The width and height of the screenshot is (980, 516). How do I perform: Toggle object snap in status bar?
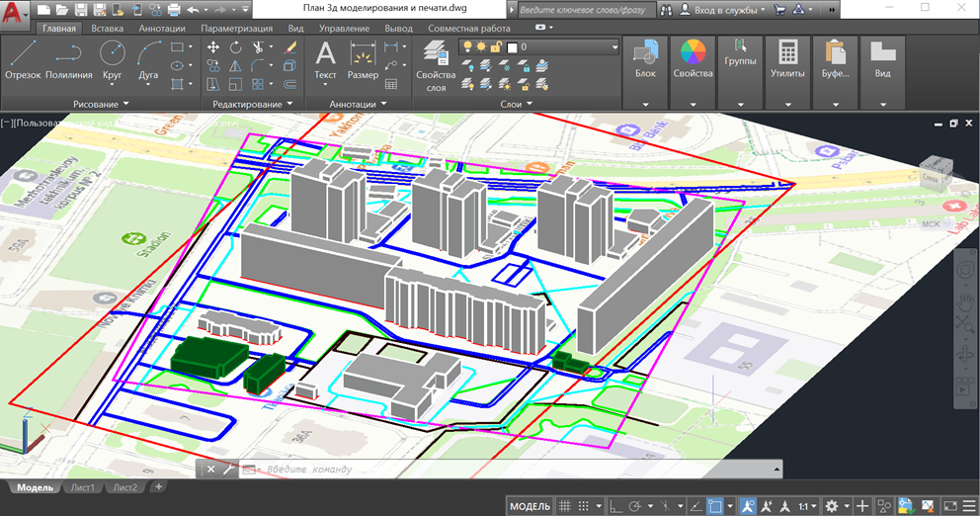[x=714, y=506]
